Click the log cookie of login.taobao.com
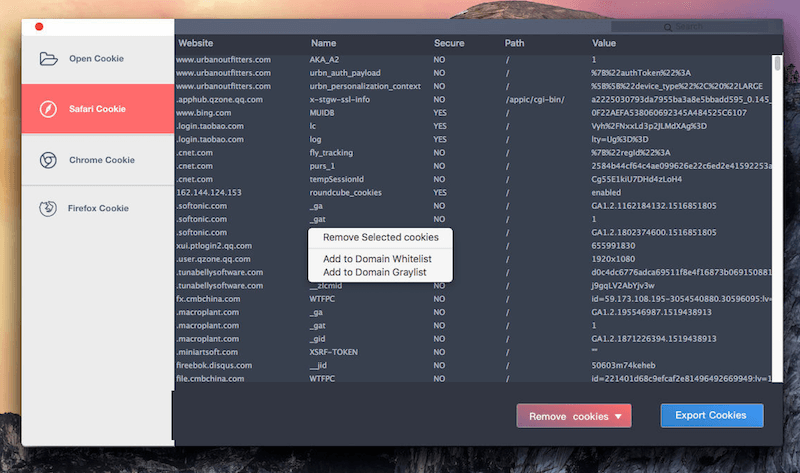The image size is (800, 473). tap(315, 139)
